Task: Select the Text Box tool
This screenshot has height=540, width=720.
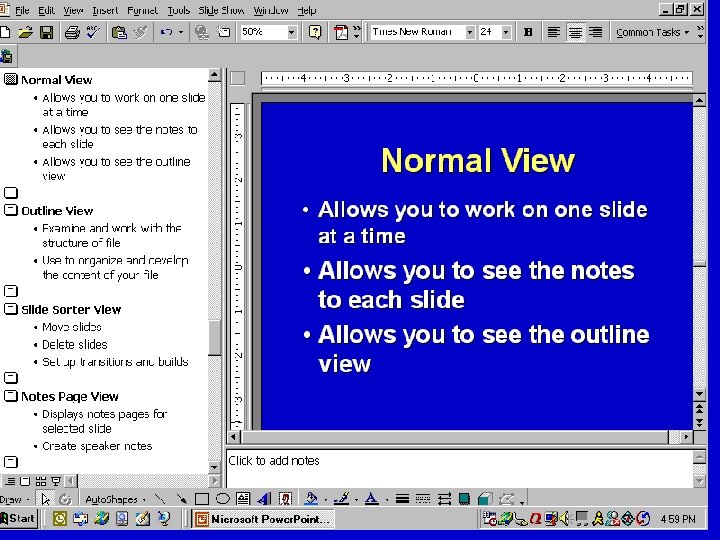Action: point(243,499)
